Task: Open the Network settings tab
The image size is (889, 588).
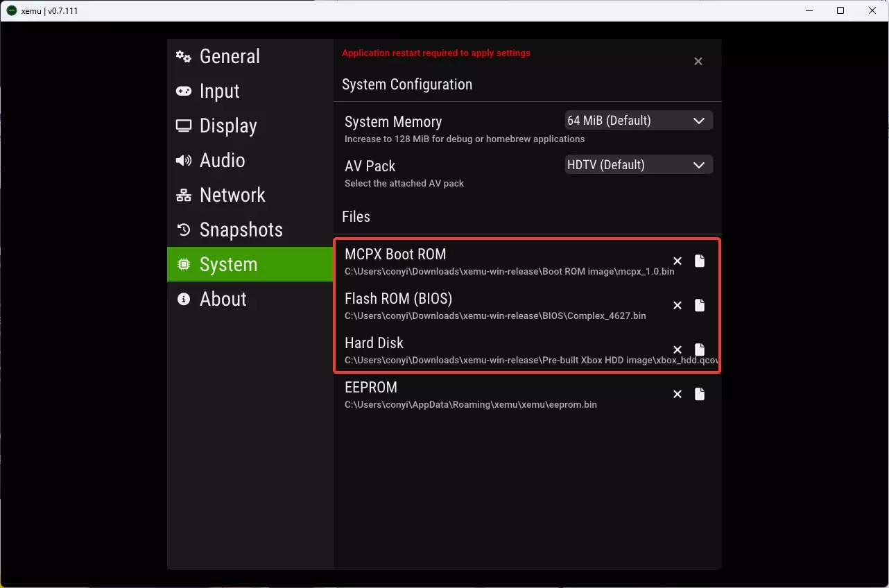Action: click(250, 195)
